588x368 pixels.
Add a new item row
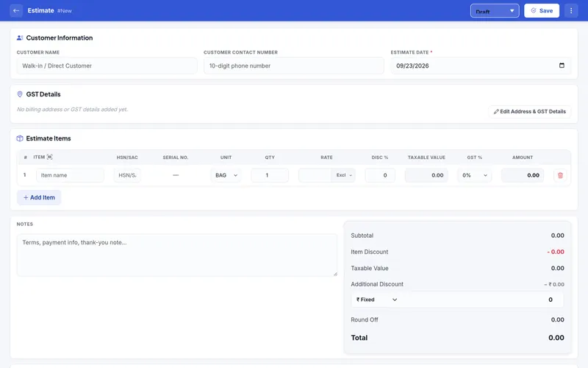[39, 197]
